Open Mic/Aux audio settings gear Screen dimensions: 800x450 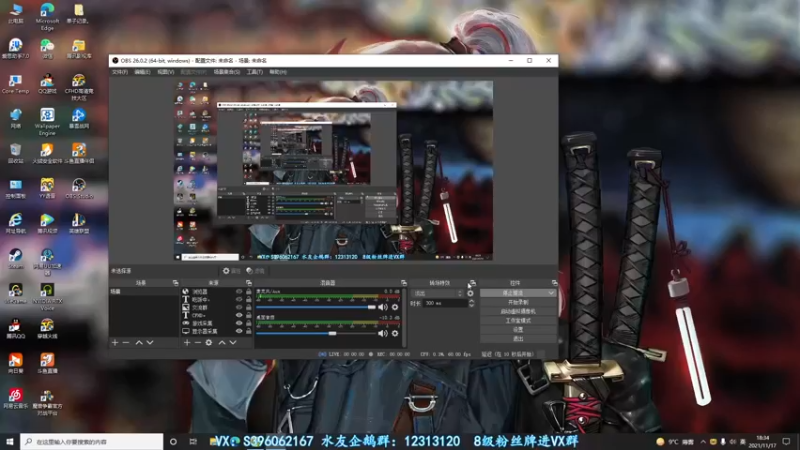point(395,307)
